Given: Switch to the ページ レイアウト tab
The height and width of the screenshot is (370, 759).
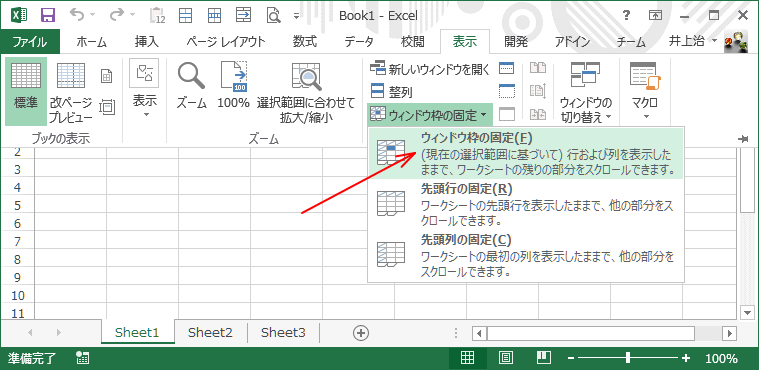Looking at the screenshot, I should (226, 42).
